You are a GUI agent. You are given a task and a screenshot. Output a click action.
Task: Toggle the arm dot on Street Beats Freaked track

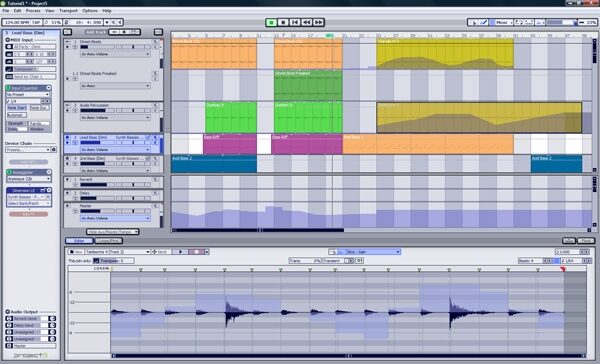68,79
